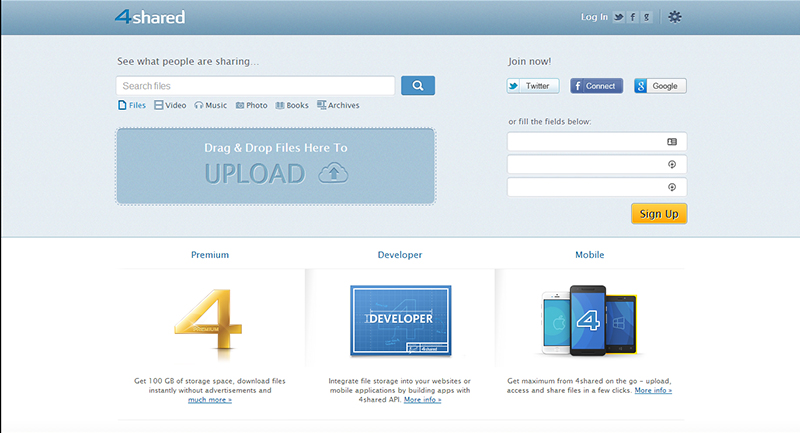Screen dimensions: 800x433
Task: Follow 'More info »' under Developer
Action: point(422,400)
